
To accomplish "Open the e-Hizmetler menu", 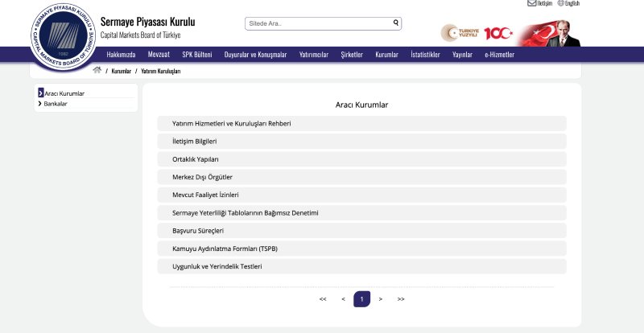I will click(499, 55).
